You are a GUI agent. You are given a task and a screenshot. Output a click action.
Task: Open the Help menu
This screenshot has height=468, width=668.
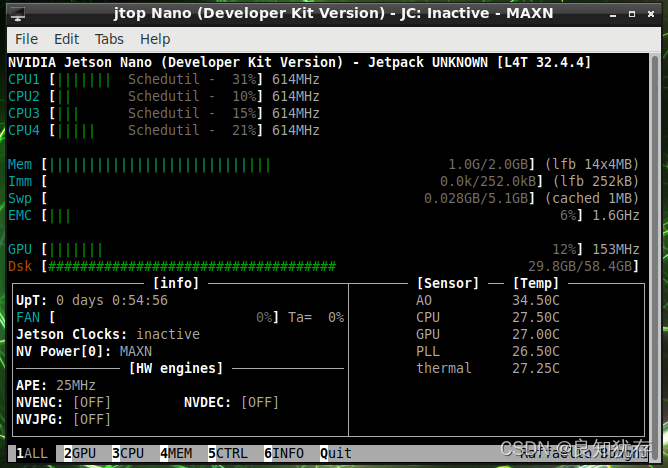click(155, 39)
